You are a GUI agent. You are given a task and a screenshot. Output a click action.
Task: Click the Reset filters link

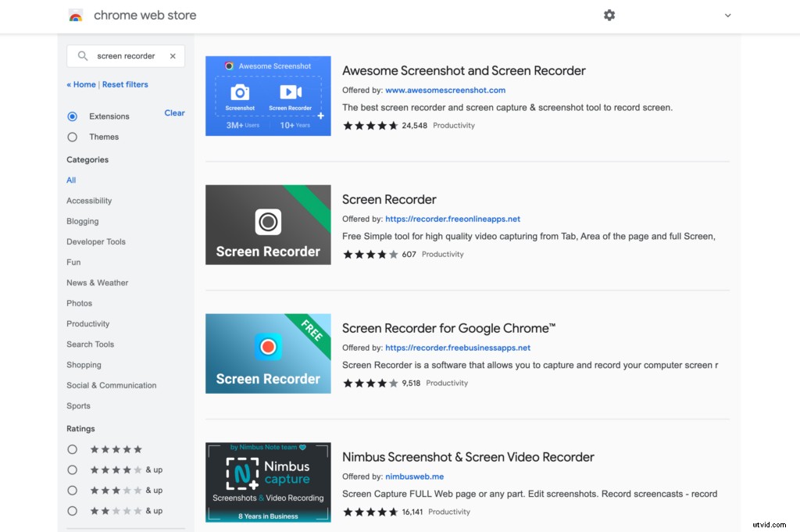tap(125, 84)
